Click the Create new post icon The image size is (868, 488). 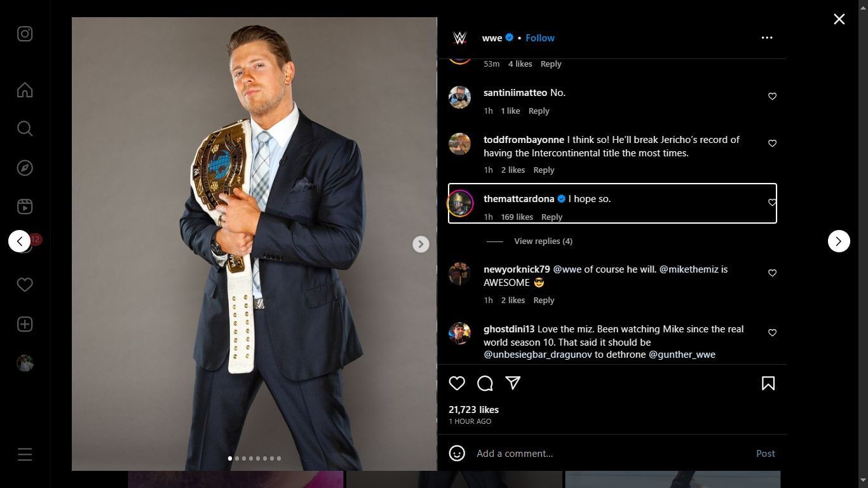point(25,324)
